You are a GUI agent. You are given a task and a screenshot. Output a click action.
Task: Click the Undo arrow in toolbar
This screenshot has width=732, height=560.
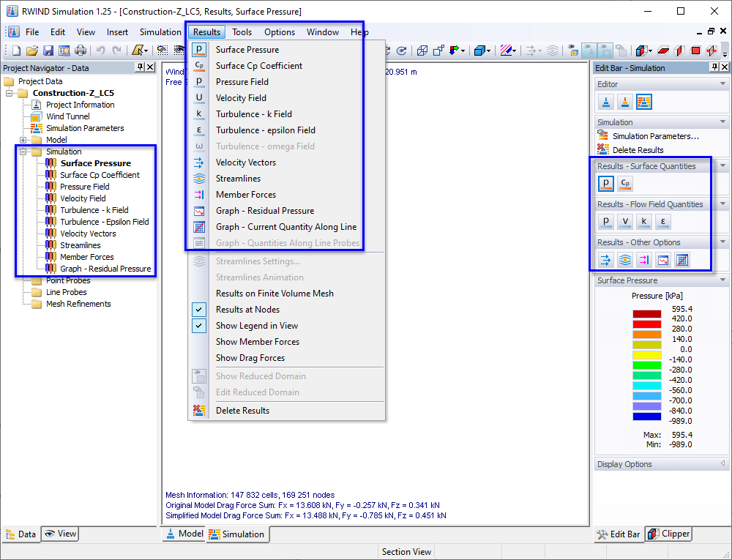[100, 51]
